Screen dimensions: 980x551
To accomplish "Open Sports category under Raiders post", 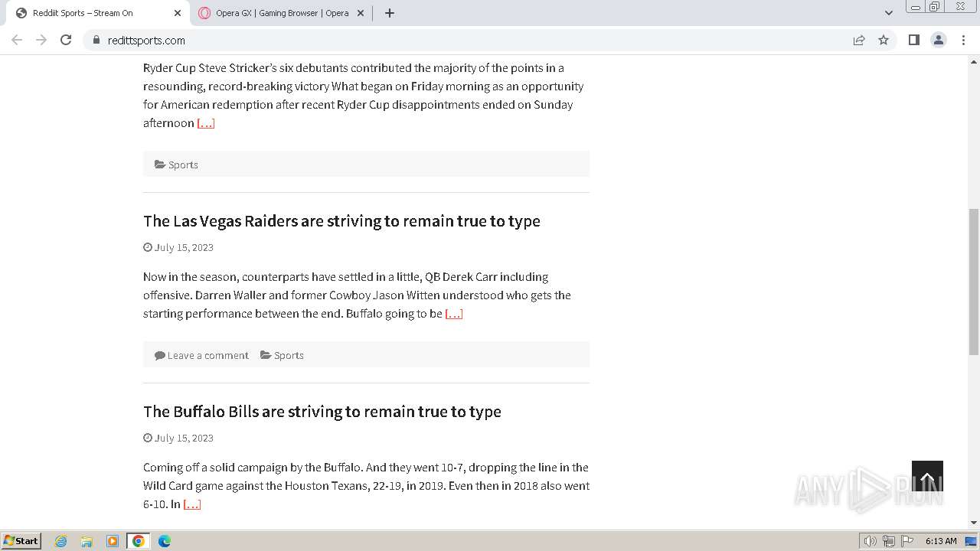I will (289, 355).
